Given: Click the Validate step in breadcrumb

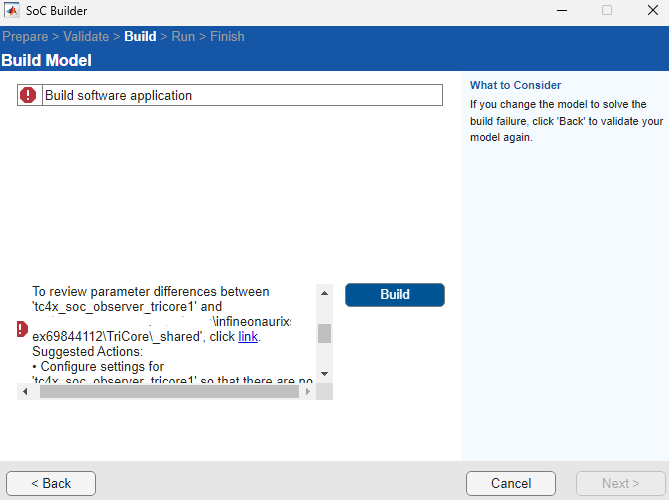Looking at the screenshot, I should point(85,37).
